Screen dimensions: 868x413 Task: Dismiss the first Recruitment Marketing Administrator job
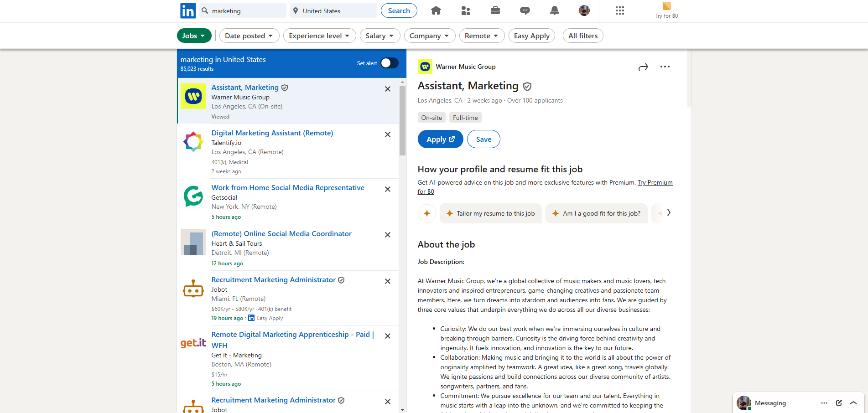[x=388, y=281]
